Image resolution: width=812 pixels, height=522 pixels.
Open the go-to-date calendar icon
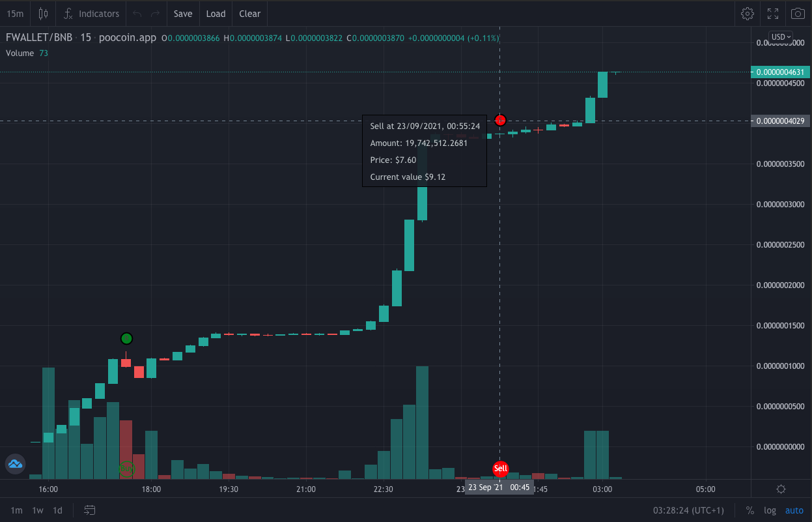point(90,510)
